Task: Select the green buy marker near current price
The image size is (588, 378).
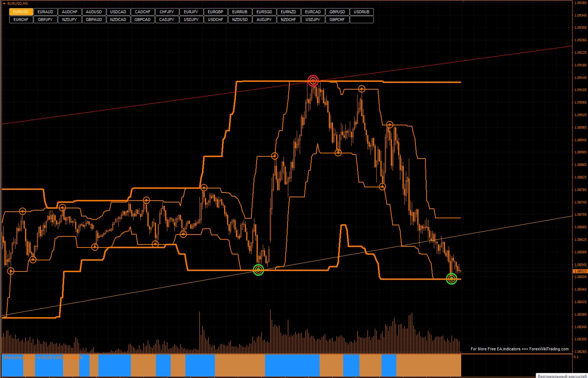Action: coord(452,279)
